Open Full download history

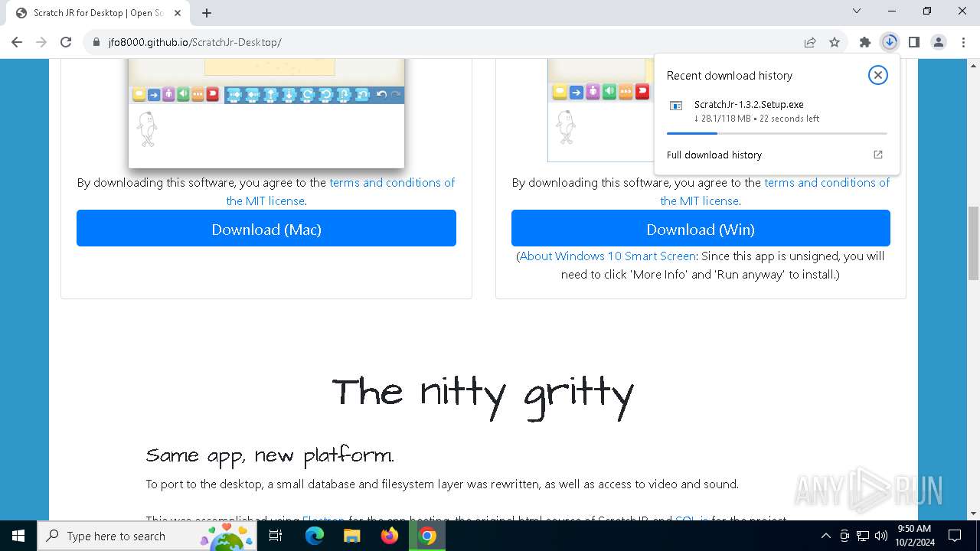tap(714, 155)
